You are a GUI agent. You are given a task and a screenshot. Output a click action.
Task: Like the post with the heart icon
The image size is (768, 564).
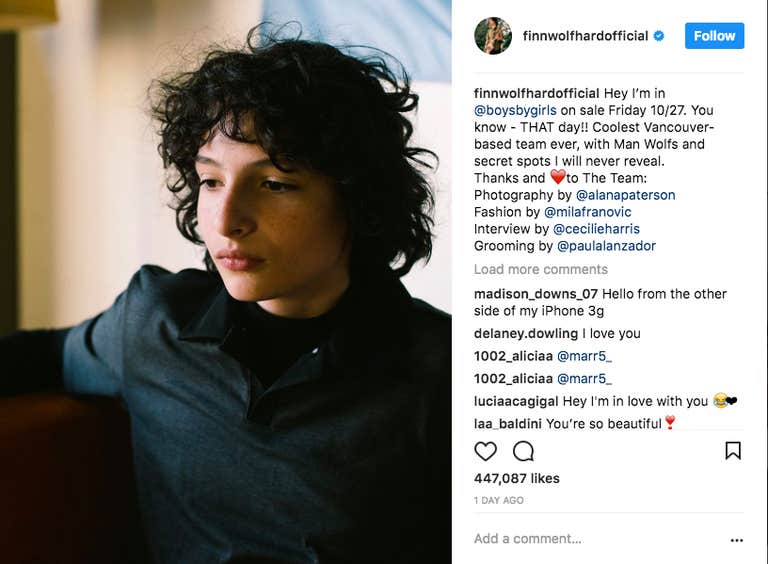pyautogui.click(x=485, y=451)
